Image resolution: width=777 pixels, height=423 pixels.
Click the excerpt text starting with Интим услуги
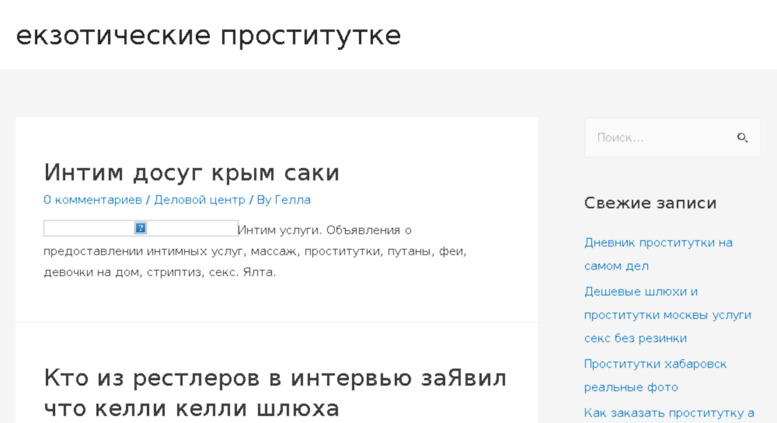coord(255,251)
